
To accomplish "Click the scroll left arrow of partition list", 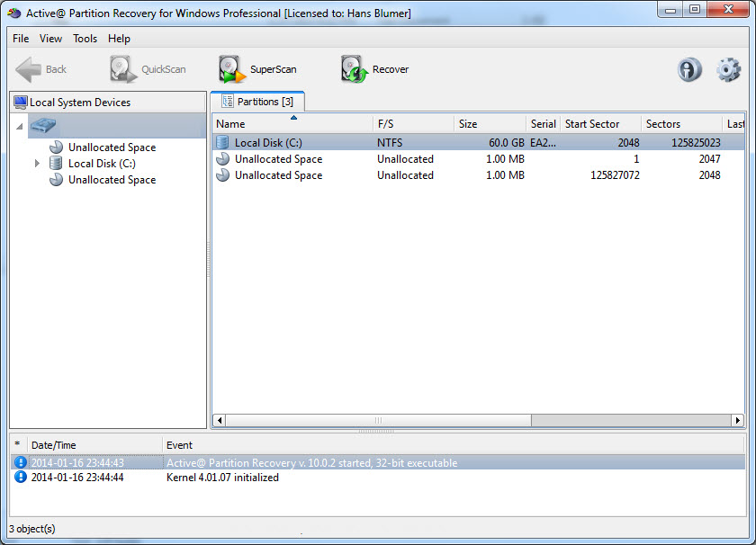I will 220,420.
